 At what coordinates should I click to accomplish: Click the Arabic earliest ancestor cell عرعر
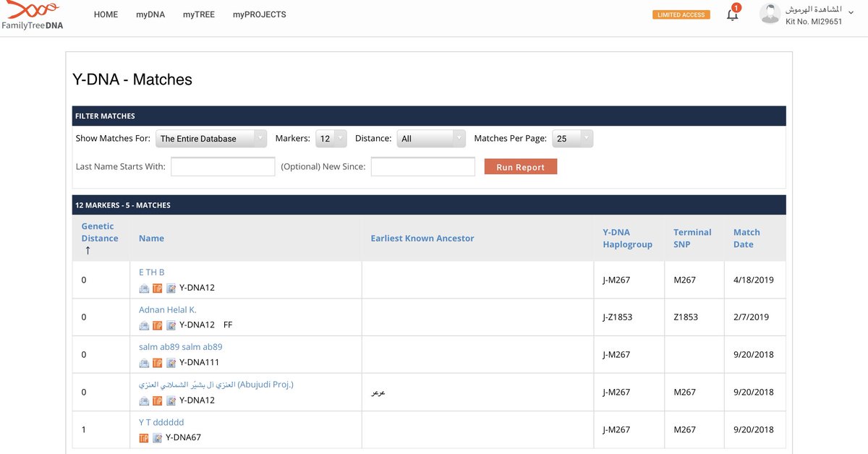(x=378, y=393)
